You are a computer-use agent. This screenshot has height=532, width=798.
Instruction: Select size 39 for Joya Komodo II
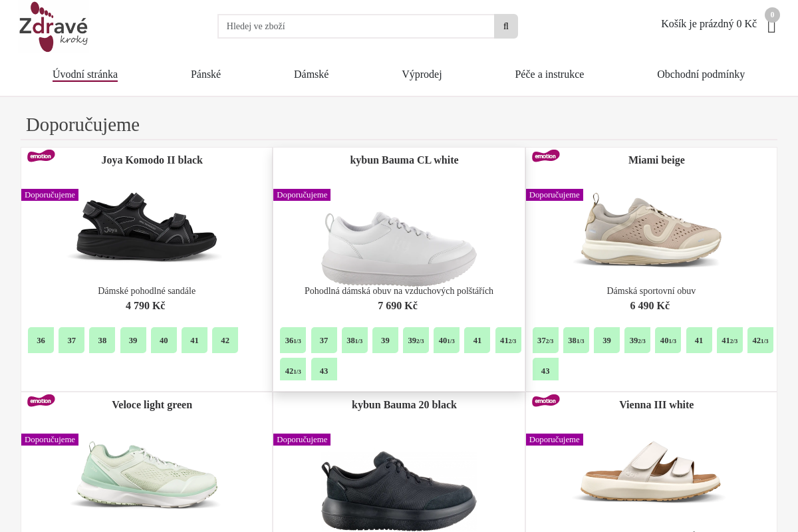[133, 340]
